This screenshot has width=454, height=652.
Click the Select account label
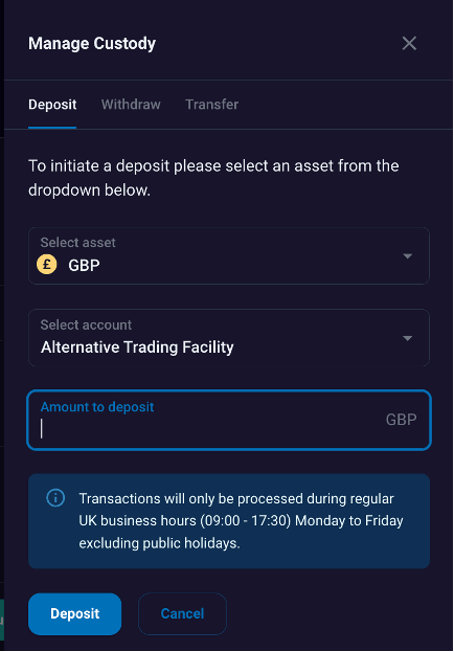tap(86, 325)
